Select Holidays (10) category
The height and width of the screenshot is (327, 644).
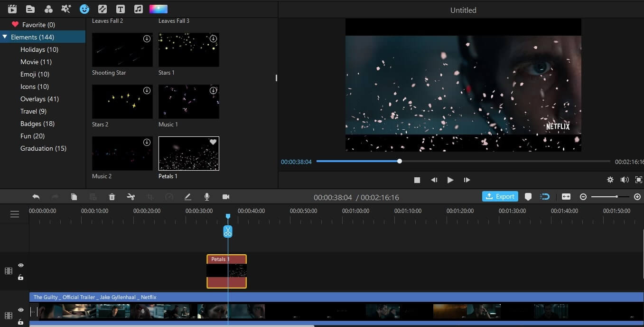[39, 49]
